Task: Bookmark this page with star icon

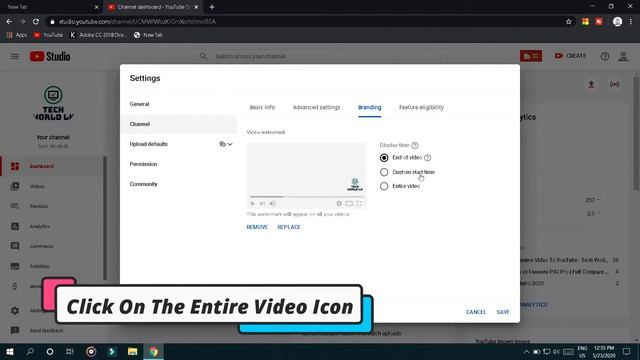Action: (569, 22)
